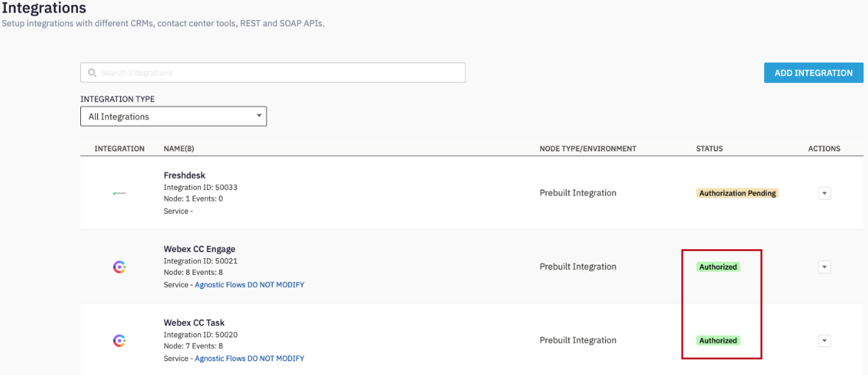868x375 pixels.
Task: Click Integration ID: 50020 text
Action: 200,335
